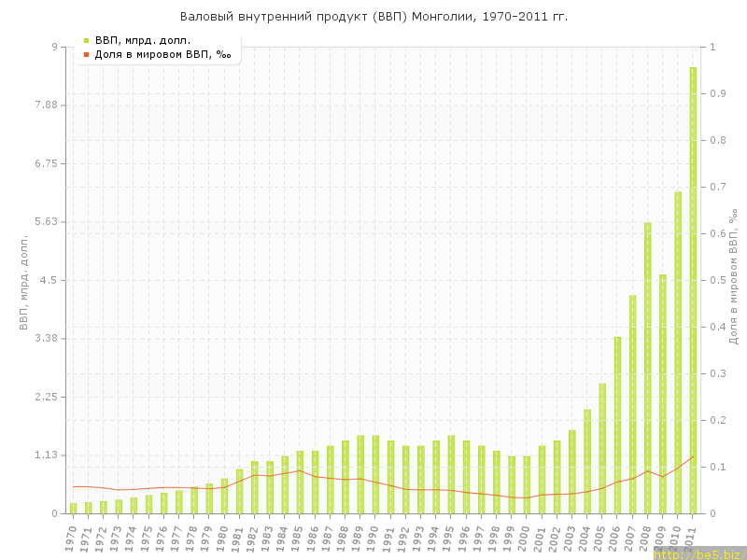Click the orange line's end point at 2011
This screenshot has width=747, height=560.
tap(693, 456)
